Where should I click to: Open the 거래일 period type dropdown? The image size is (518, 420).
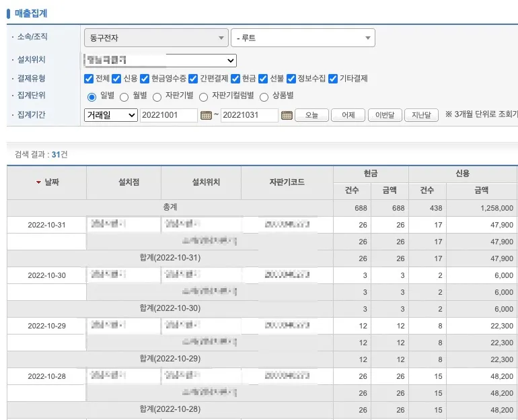(x=111, y=115)
